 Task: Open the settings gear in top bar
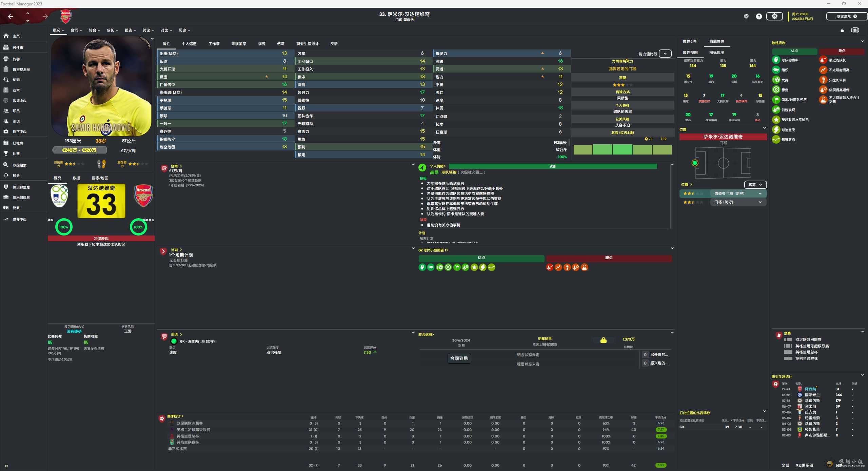(774, 16)
